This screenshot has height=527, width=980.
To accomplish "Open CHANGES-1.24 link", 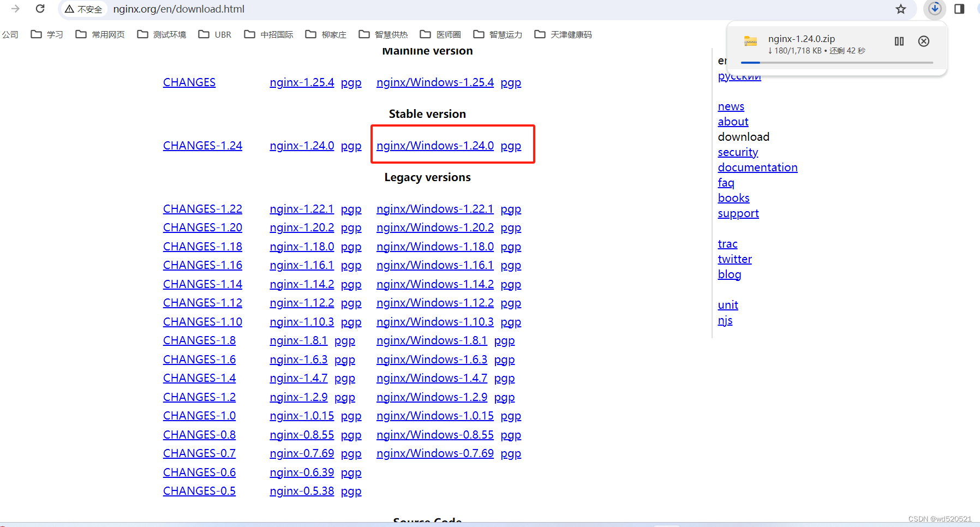I will 202,146.
